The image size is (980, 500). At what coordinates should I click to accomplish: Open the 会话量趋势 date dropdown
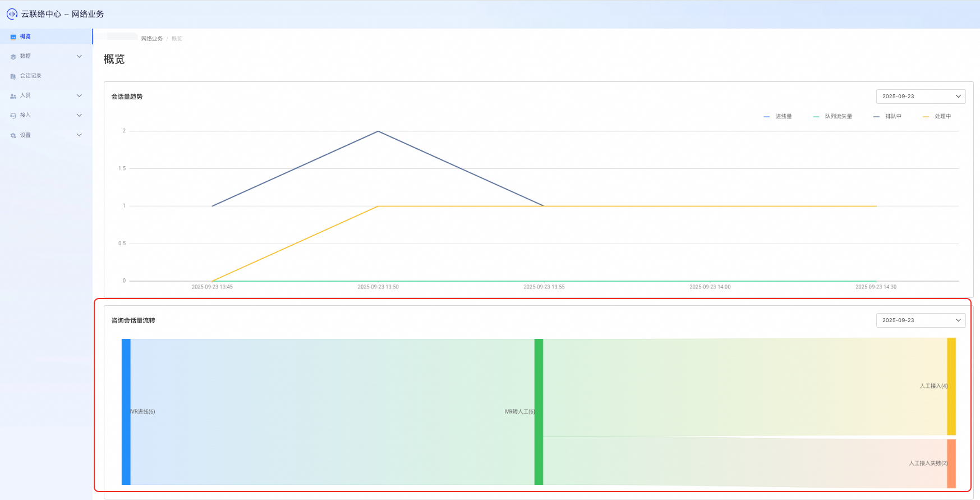[x=921, y=97]
